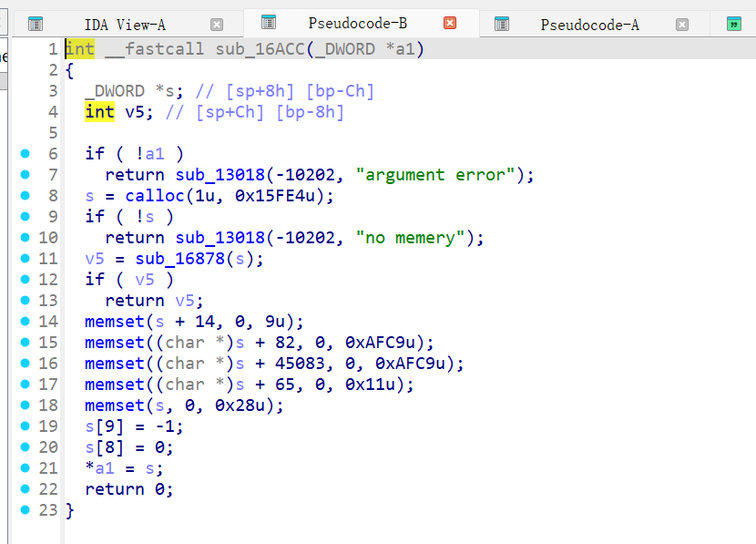The width and height of the screenshot is (756, 544).
Task: Open sub_13018 call on line 10
Action: [220, 238]
